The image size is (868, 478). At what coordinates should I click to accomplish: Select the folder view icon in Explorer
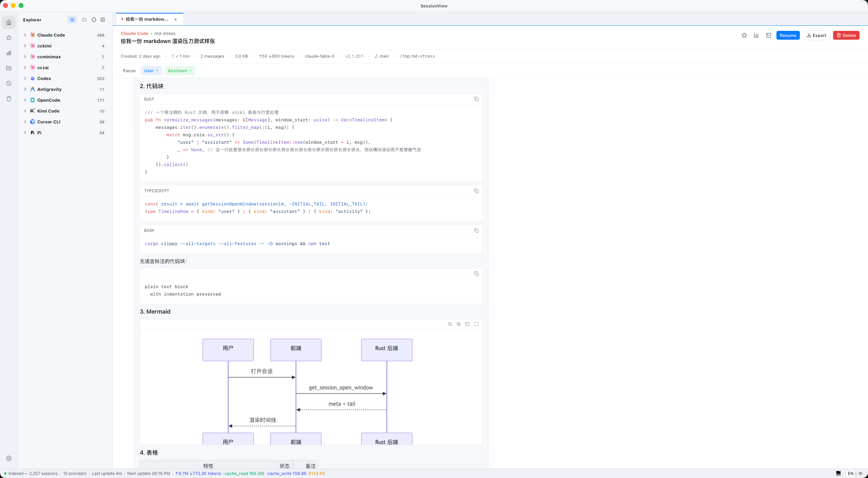84,20
